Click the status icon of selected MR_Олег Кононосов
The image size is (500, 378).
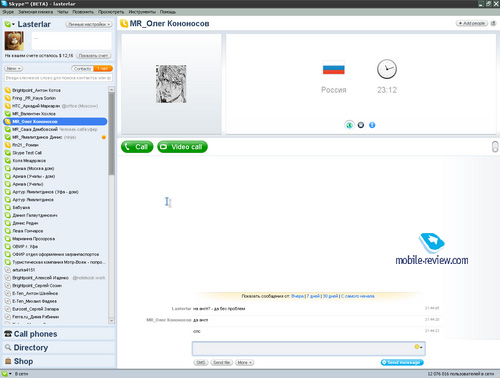[x=8, y=121]
